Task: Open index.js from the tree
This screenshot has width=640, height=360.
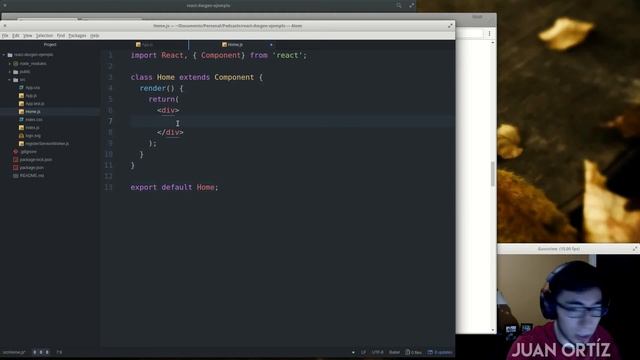Action: (32, 128)
